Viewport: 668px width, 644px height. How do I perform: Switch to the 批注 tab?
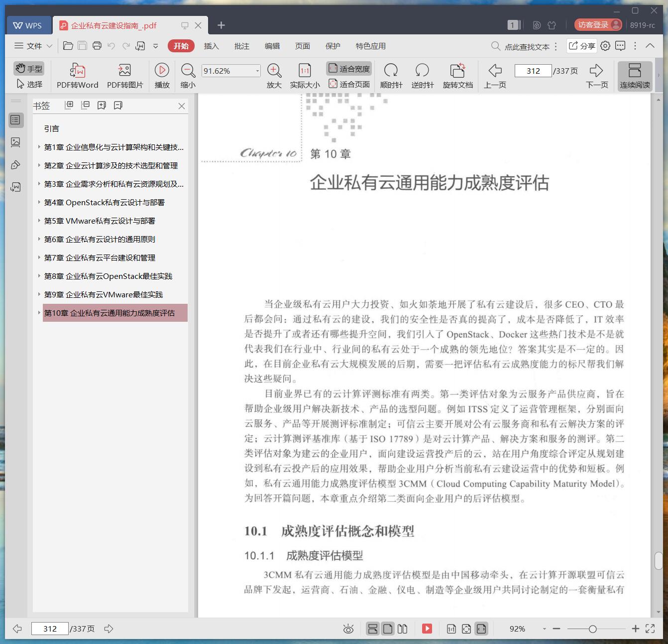pyautogui.click(x=241, y=46)
